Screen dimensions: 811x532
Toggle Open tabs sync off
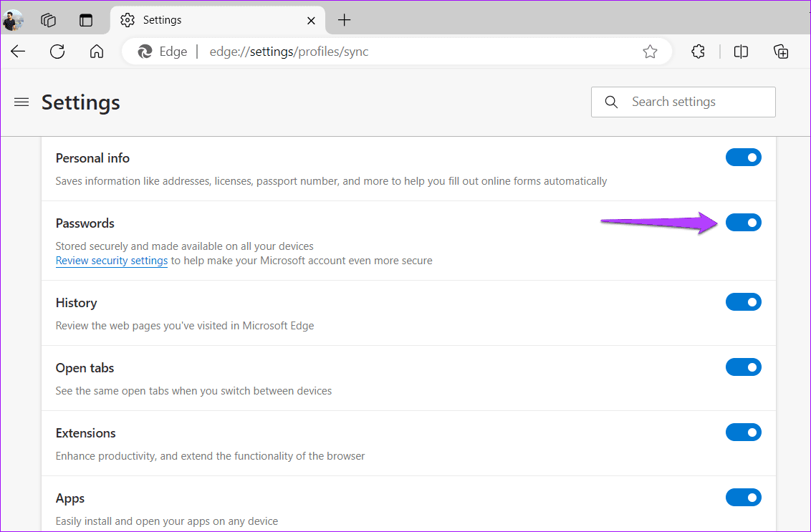[744, 367]
